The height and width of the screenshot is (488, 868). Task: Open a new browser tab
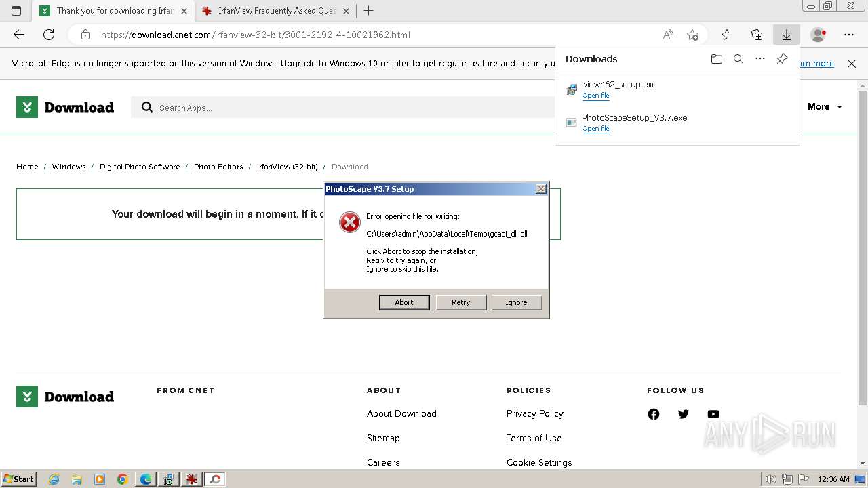368,11
